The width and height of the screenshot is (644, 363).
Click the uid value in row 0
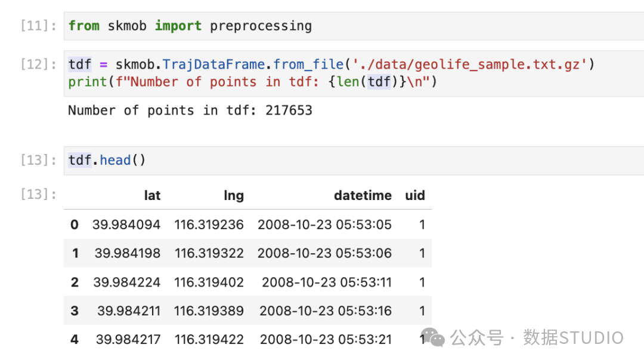coord(422,225)
